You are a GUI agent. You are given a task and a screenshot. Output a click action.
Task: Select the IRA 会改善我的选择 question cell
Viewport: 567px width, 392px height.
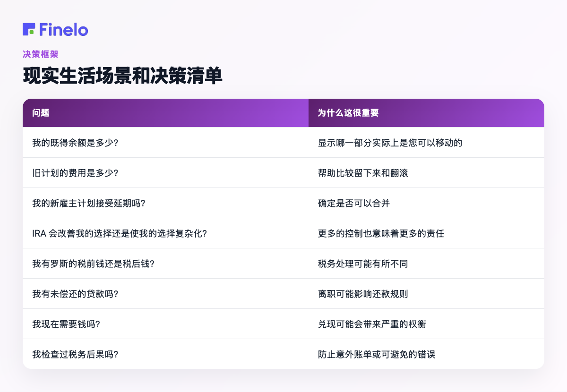(x=165, y=233)
